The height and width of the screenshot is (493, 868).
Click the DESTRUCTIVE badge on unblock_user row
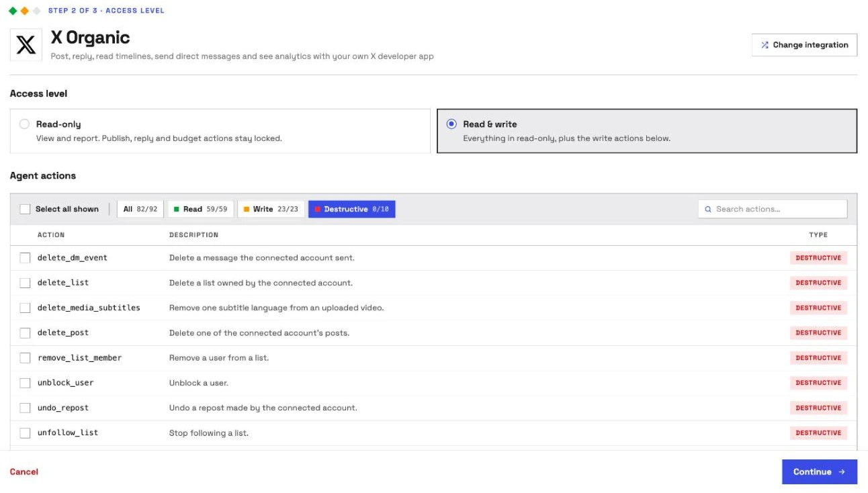point(818,383)
